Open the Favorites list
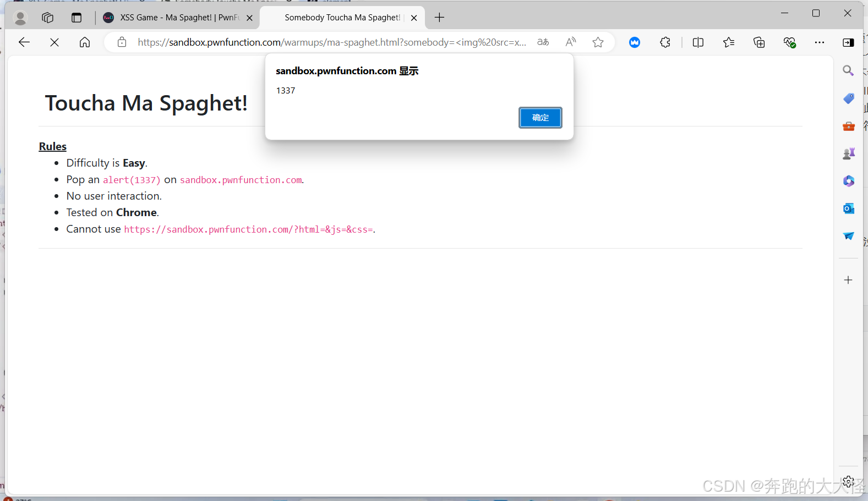The height and width of the screenshot is (501, 868). click(729, 42)
